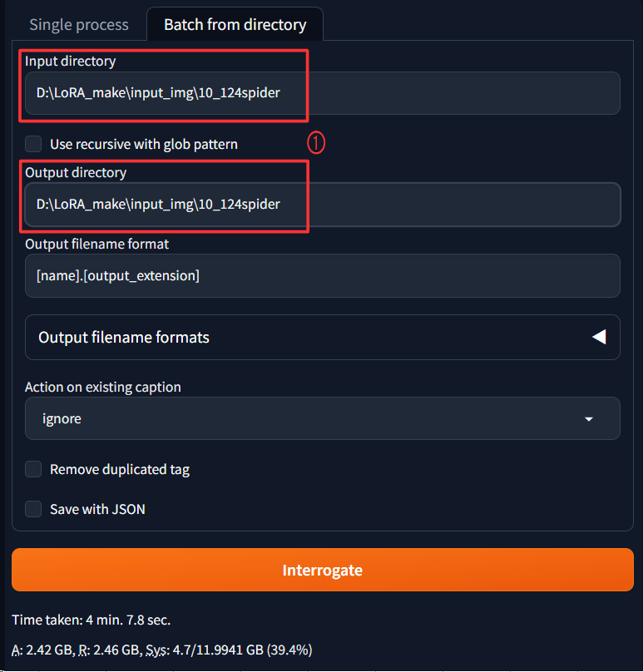This screenshot has width=643, height=672.
Task: Focus the Input directory text field
Action: (x=322, y=93)
